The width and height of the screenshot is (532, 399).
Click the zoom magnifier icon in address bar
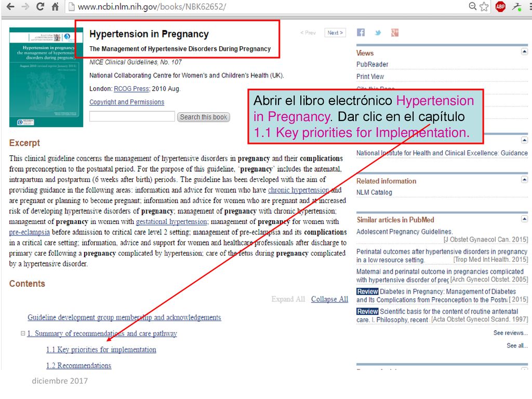coord(472,6)
